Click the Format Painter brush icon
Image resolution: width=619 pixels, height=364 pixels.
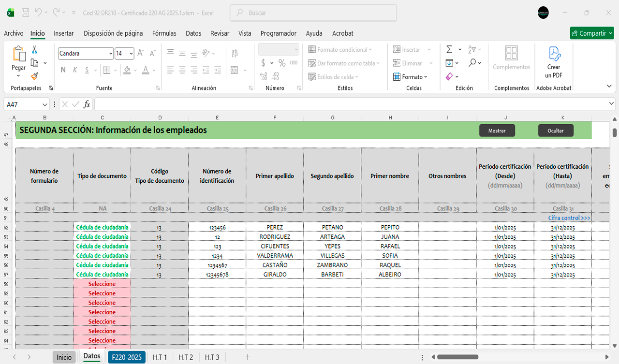coord(34,76)
